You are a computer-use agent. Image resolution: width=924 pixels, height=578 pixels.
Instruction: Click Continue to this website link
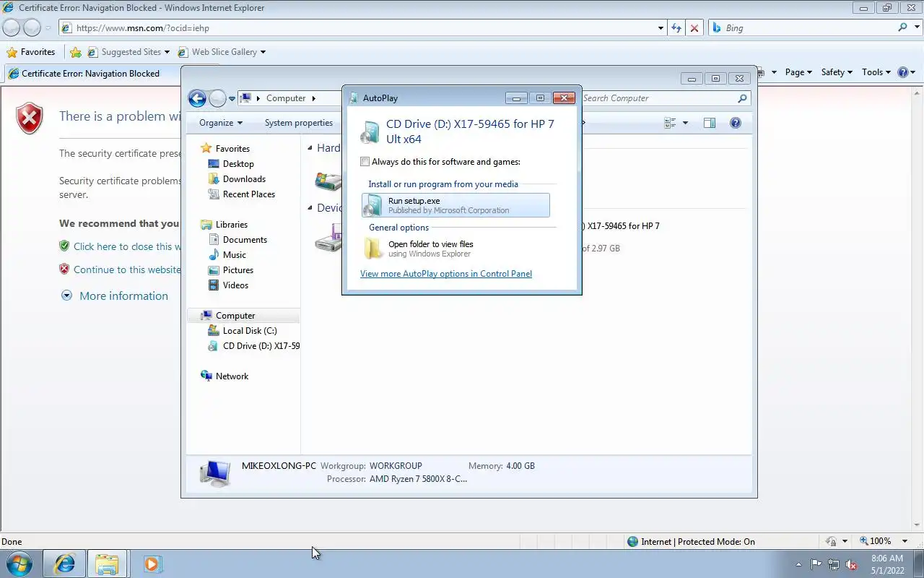[127, 269]
